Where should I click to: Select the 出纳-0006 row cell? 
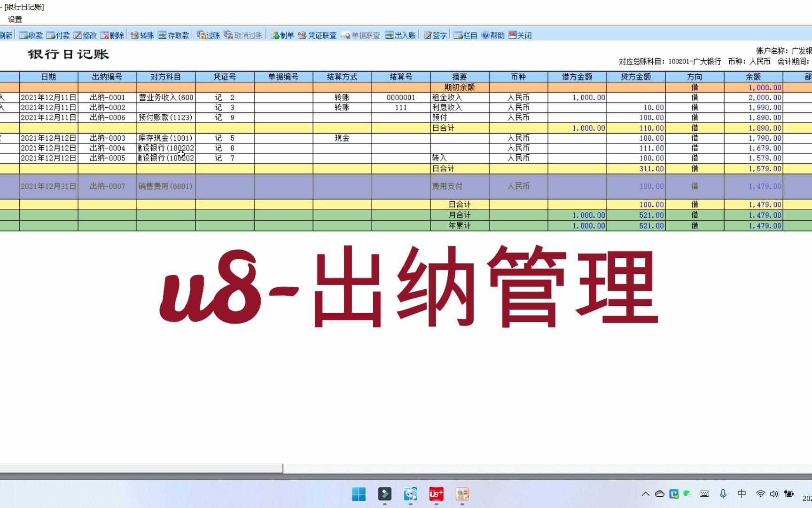[x=107, y=118]
